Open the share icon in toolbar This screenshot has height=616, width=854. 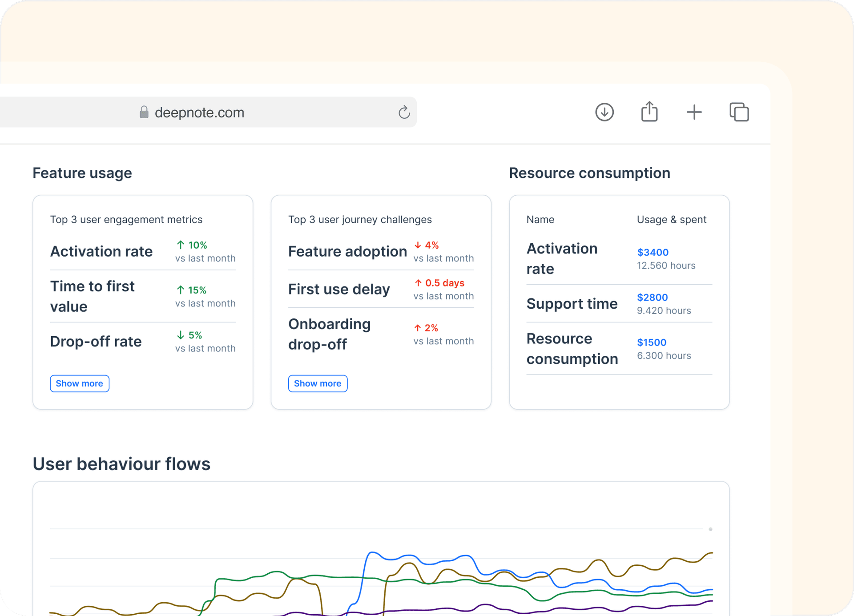click(649, 112)
